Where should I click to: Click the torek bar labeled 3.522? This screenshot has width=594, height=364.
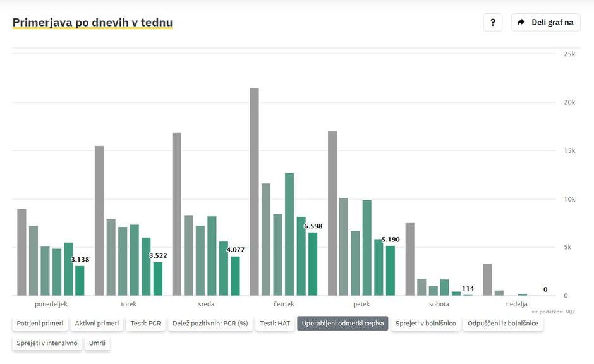point(157,278)
